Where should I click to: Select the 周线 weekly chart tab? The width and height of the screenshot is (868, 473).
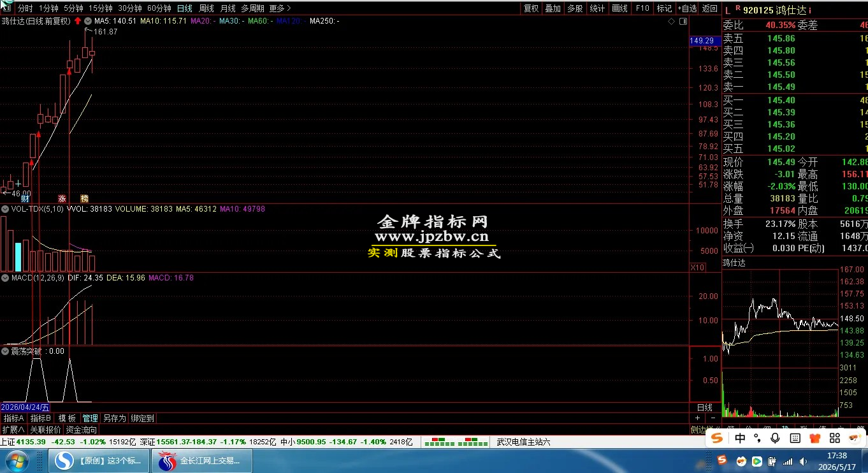pyautogui.click(x=206, y=8)
